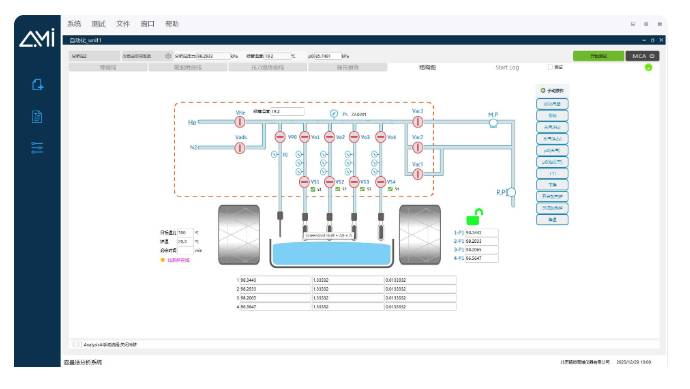The height and width of the screenshot is (389, 690).
Task: Click the green open padlock icon
Action: 474,217
